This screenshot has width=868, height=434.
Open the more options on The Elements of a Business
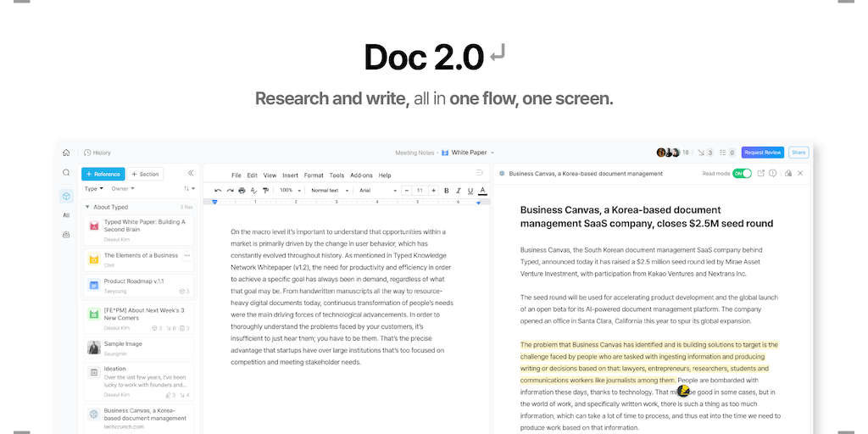tap(186, 256)
